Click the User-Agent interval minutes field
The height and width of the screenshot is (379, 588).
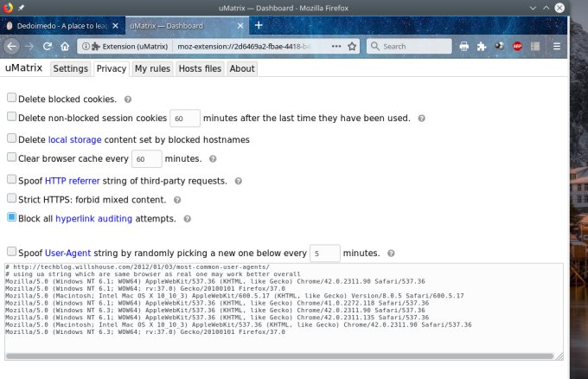coord(325,254)
